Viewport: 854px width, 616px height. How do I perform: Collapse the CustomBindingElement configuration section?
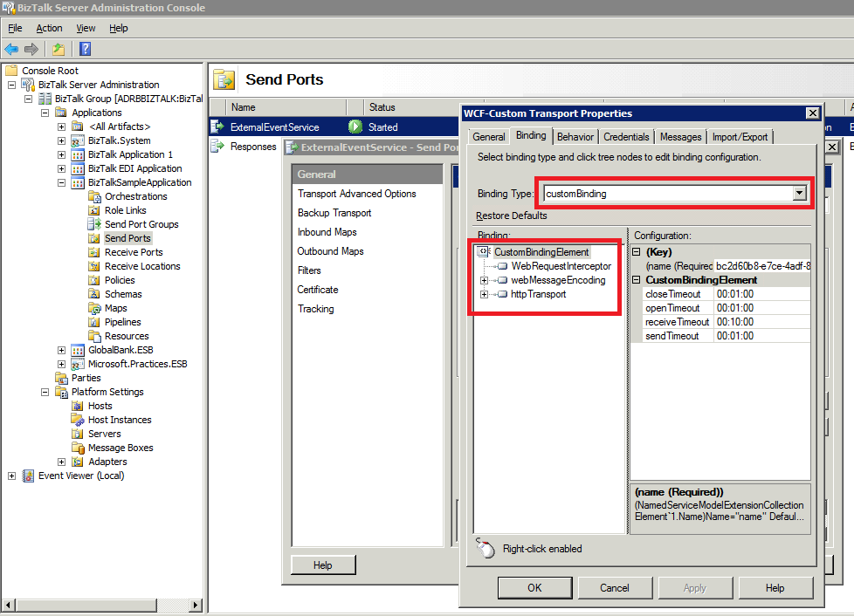pos(637,280)
